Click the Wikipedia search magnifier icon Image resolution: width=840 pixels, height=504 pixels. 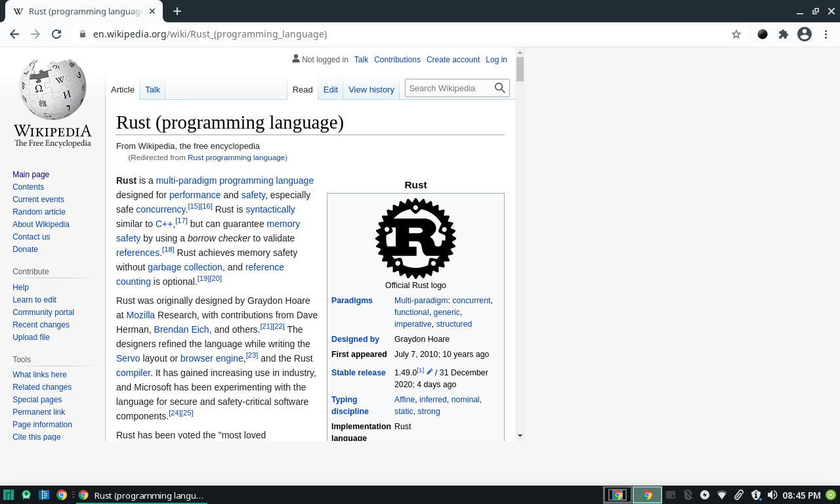[x=499, y=87]
